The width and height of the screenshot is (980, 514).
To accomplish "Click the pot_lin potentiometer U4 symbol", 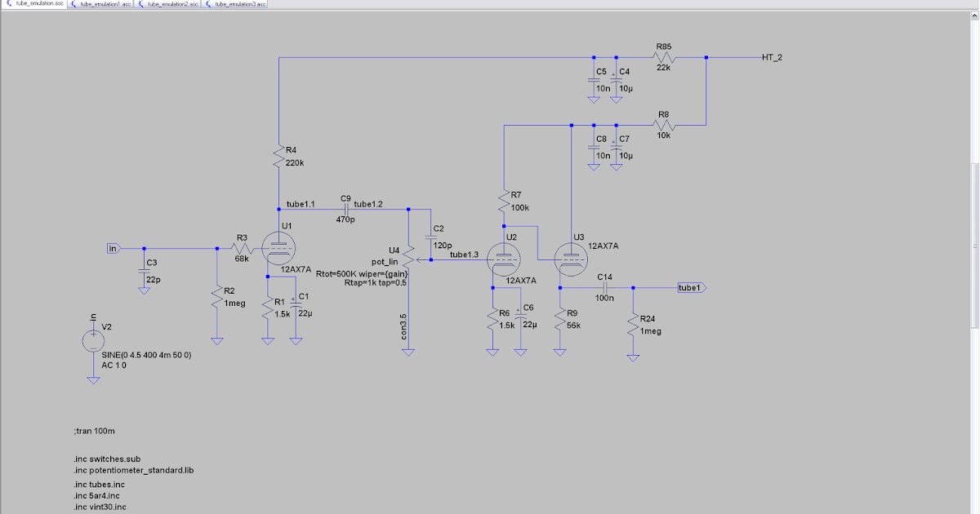I will tap(408, 259).
